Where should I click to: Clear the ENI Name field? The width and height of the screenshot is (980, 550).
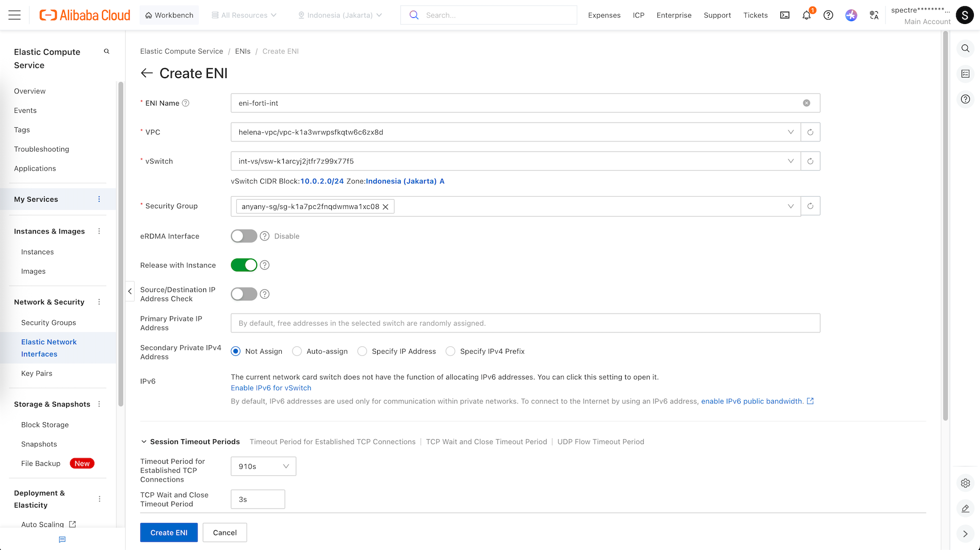[x=806, y=103]
